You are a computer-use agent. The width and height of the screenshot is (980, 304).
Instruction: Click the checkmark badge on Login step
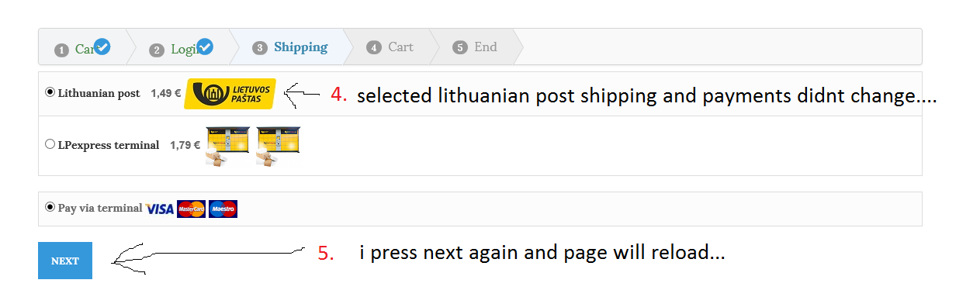[x=205, y=47]
